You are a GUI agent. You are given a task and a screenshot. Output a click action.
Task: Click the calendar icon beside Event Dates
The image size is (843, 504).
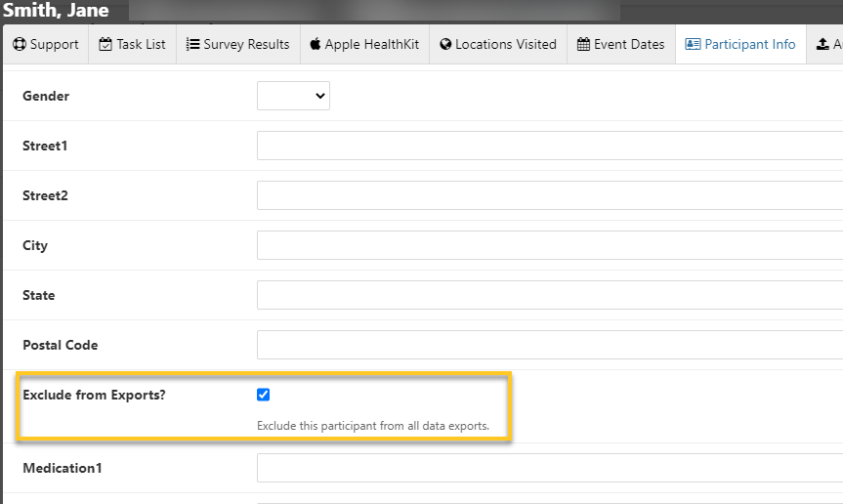pyautogui.click(x=583, y=45)
